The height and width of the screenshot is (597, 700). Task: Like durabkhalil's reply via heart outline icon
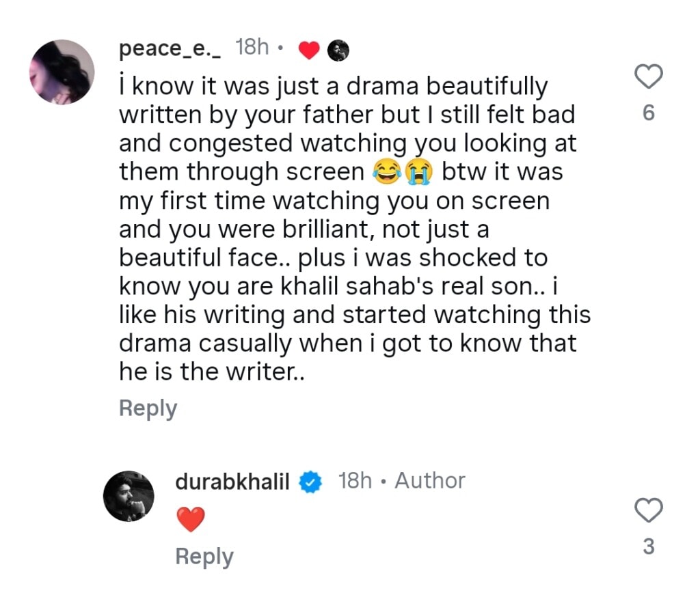click(648, 511)
